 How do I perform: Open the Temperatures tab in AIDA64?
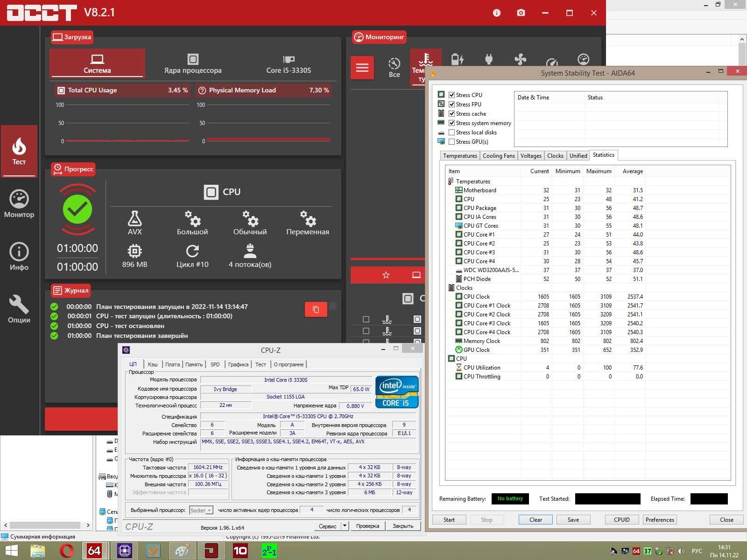[460, 156]
